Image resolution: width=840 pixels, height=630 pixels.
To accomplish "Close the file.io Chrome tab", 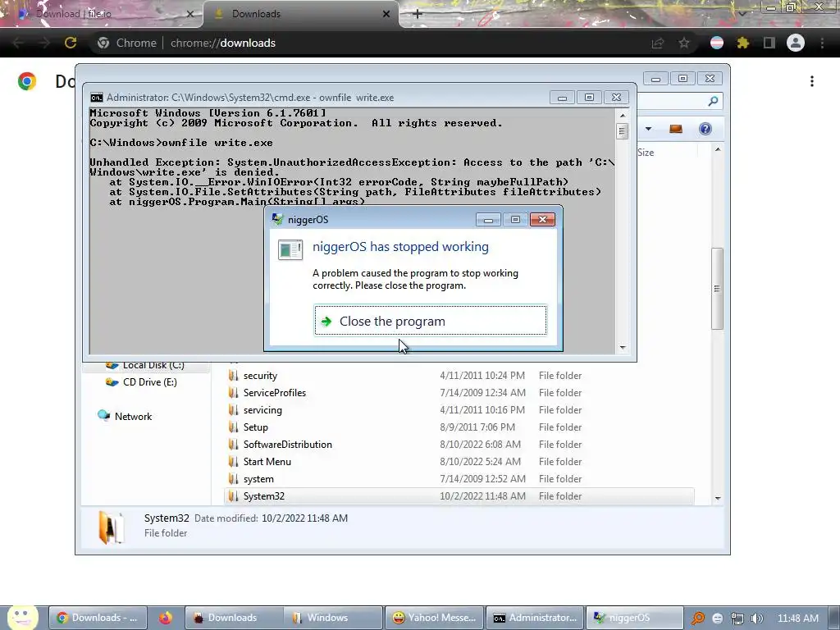I will [x=189, y=14].
